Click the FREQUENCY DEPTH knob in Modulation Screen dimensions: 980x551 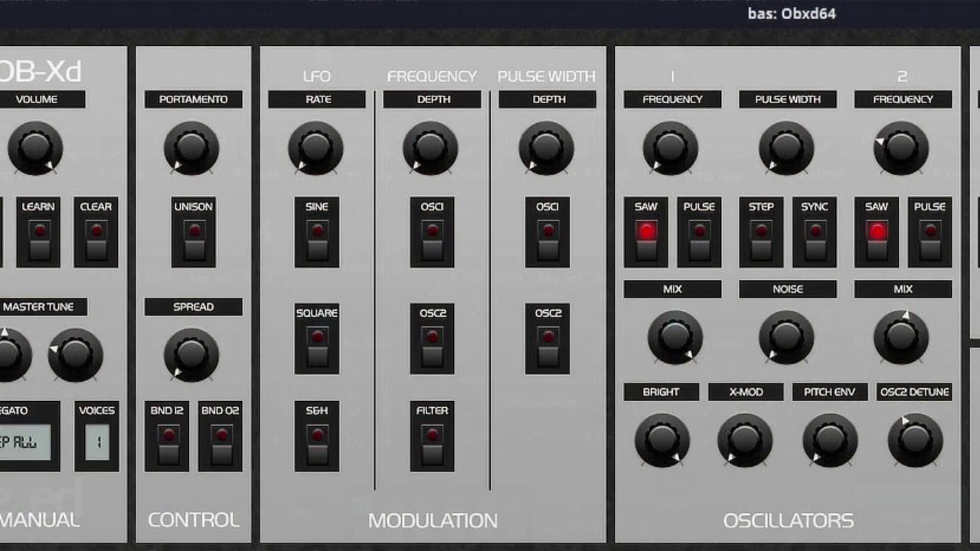point(430,148)
